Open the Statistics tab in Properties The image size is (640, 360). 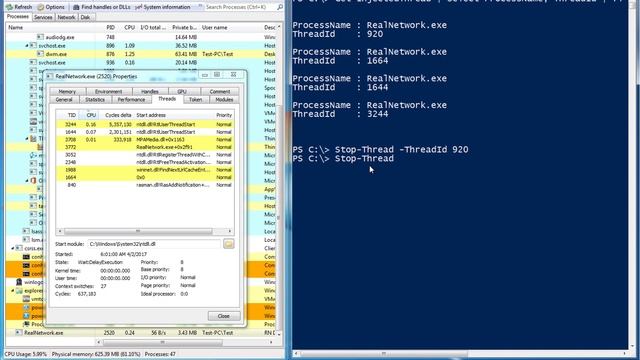[95, 100]
